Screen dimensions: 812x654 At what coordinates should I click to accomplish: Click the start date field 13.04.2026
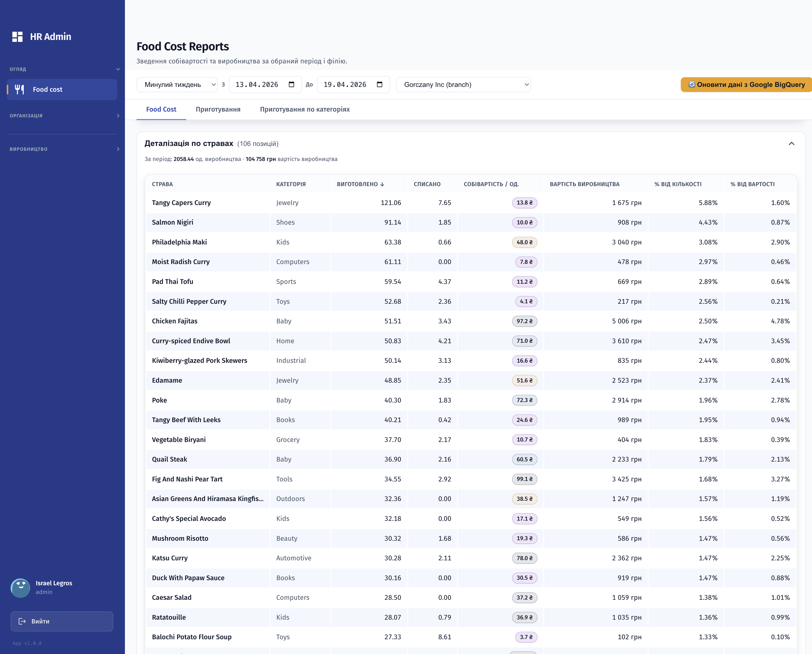tap(265, 84)
